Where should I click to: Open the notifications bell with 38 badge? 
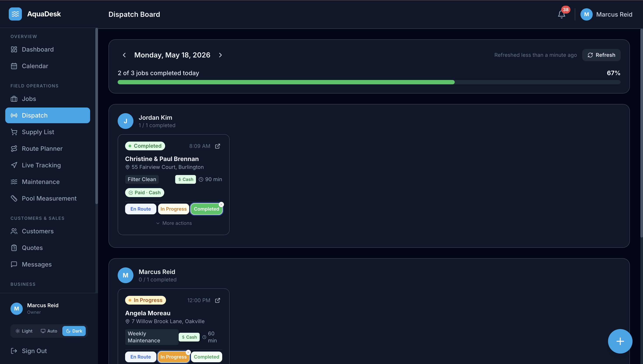562,14
